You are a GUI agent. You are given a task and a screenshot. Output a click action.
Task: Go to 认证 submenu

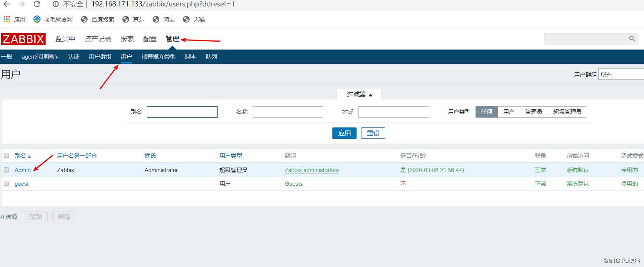[x=74, y=57]
